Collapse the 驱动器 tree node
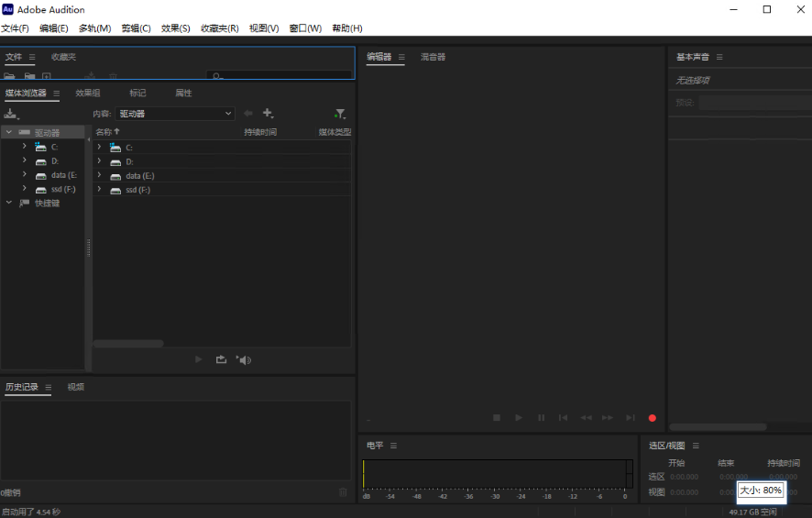 click(9, 132)
